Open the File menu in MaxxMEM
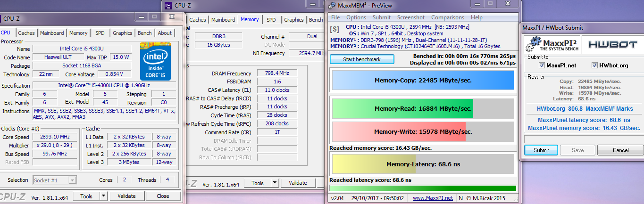This screenshot has height=204, width=644. coord(335,17)
